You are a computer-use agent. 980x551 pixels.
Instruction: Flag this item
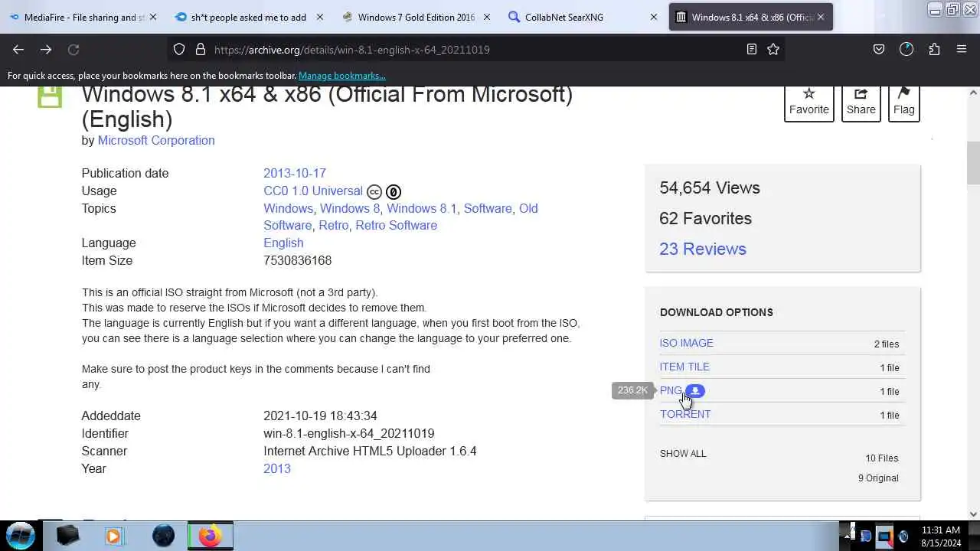pos(903,102)
